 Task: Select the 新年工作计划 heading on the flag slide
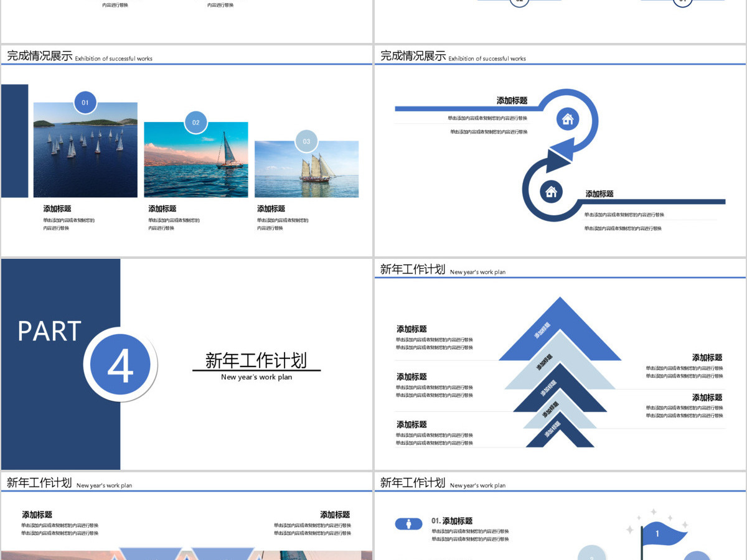coord(413,483)
